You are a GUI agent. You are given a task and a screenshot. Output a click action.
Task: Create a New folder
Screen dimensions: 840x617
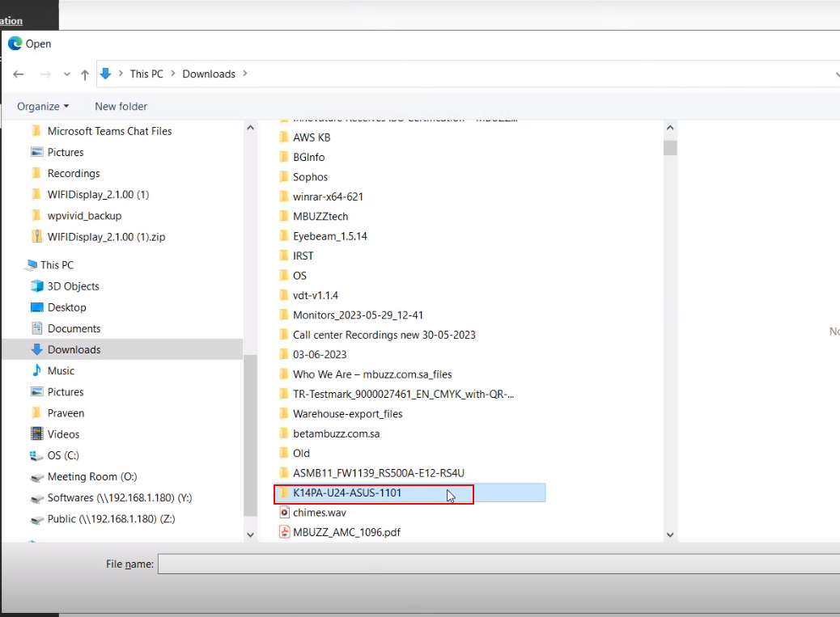tap(121, 106)
